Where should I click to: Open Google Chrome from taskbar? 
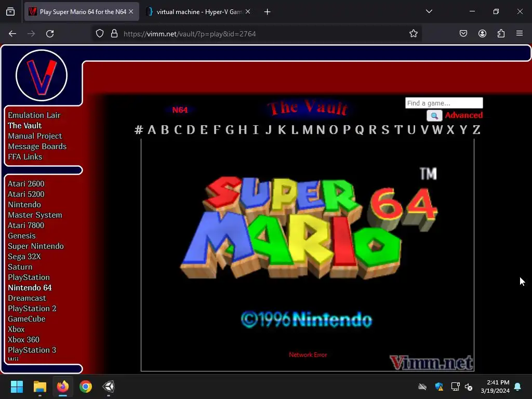tap(86, 387)
